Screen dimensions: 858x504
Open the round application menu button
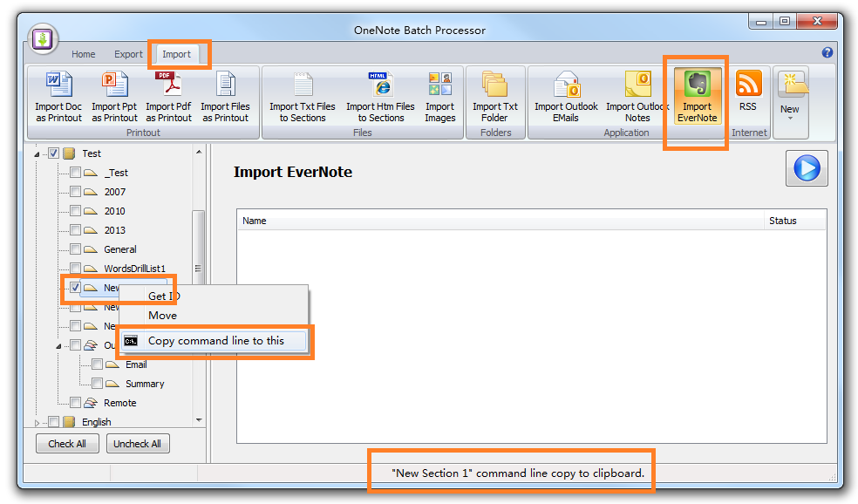(43, 39)
